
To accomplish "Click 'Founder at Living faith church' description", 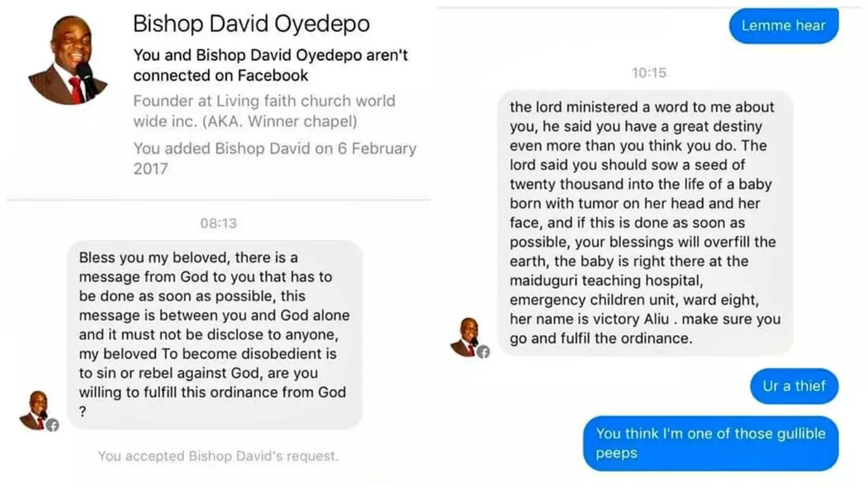I will [264, 111].
